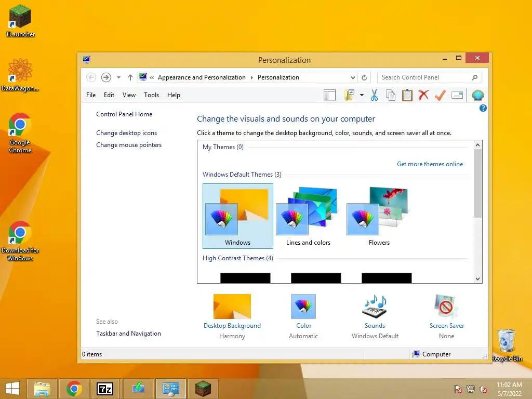This screenshot has height=399, width=532.
Task: Select the Flowers theme
Action: (x=379, y=216)
